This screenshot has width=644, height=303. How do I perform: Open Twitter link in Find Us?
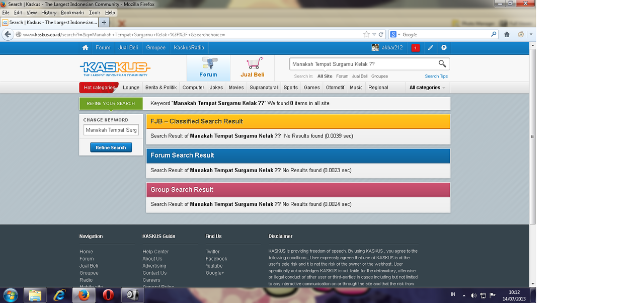[212, 252]
